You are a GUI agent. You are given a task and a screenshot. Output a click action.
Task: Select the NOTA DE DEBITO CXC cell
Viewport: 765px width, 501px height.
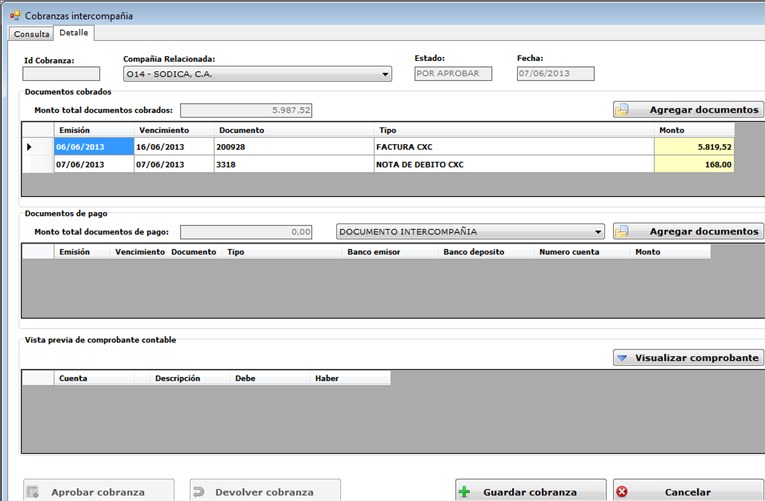[514, 164]
